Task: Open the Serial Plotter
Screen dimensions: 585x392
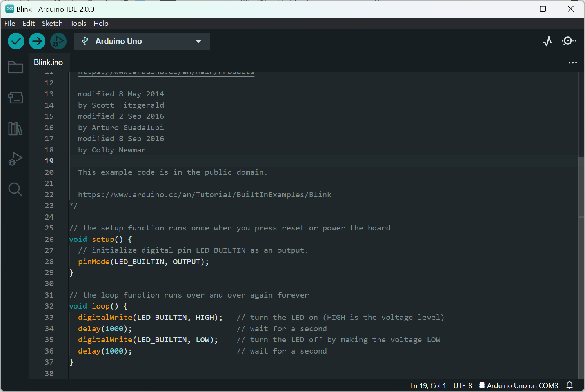Action: pyautogui.click(x=548, y=41)
